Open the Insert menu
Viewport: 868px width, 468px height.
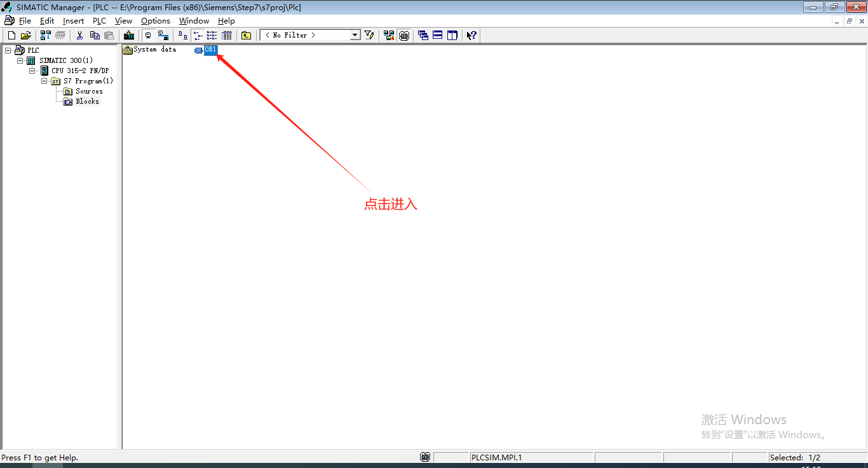coord(73,21)
